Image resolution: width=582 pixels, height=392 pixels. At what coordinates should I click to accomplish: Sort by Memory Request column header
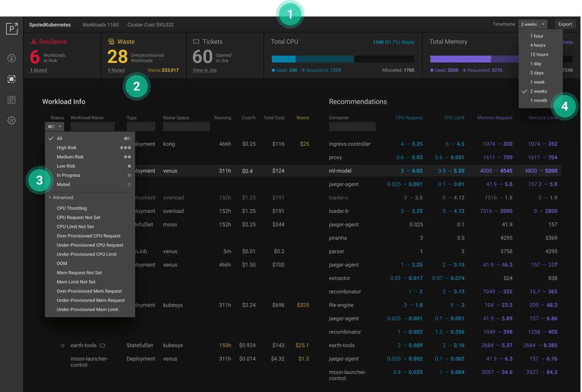pos(495,118)
